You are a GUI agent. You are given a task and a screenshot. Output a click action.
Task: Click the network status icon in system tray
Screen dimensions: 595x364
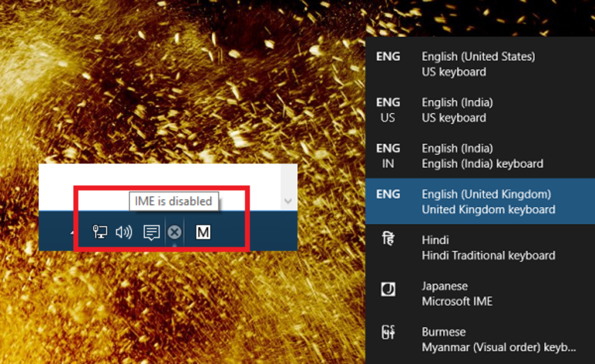click(101, 232)
